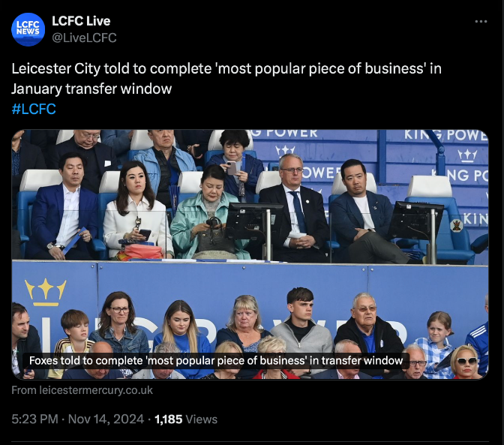Click the tweet text about January transfer window

226,79
